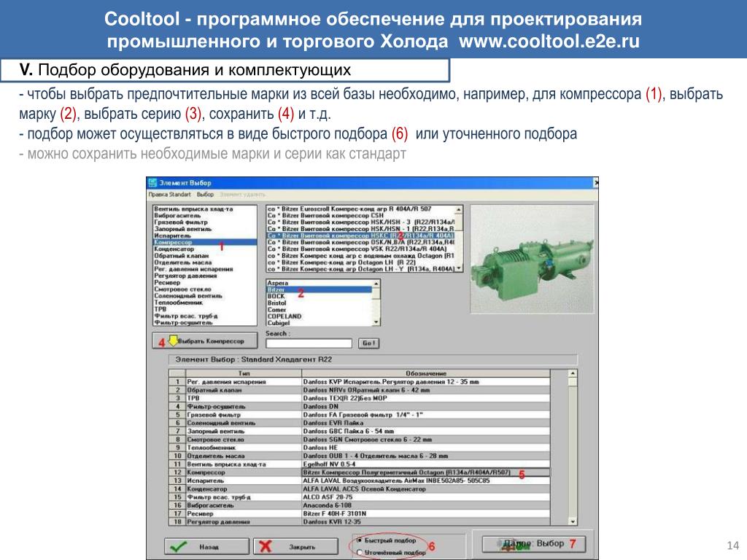Select Испаритель in the element type list
Viewport: 747px width, 560px height.
point(205,236)
